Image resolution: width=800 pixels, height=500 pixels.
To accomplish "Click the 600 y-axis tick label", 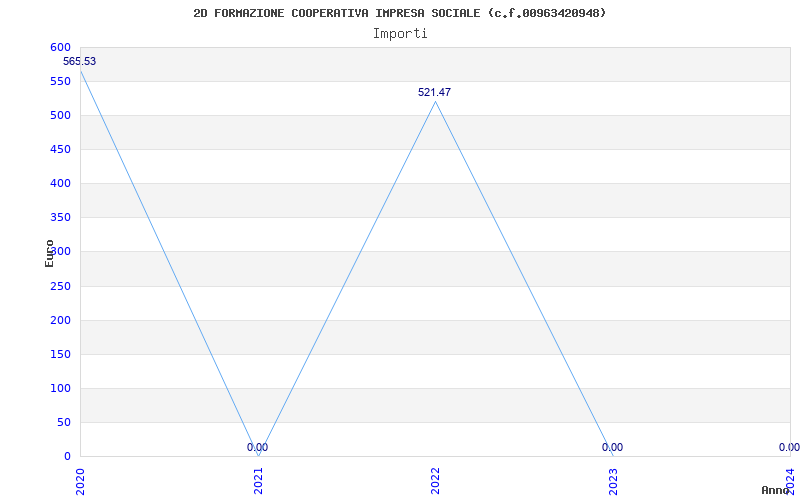I will click(x=60, y=47).
